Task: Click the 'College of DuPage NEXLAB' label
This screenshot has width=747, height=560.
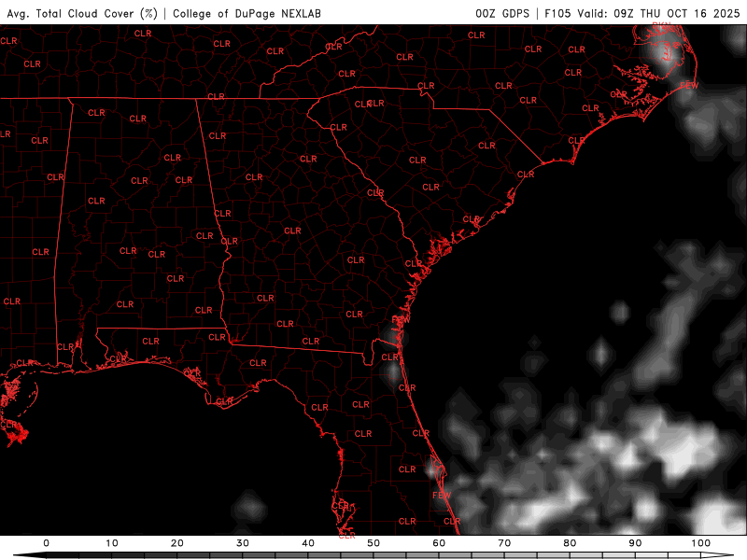Action: (247, 14)
